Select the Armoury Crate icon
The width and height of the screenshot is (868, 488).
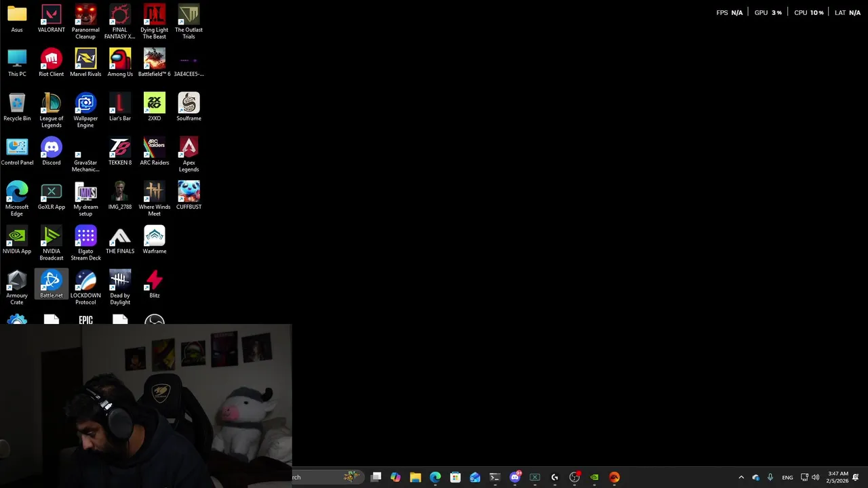point(17,287)
